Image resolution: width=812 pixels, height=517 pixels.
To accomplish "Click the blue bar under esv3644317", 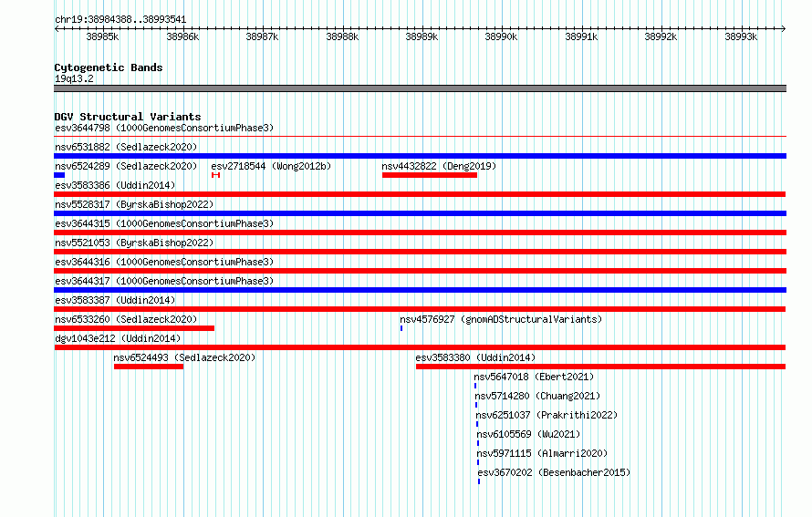I will 420,290.
